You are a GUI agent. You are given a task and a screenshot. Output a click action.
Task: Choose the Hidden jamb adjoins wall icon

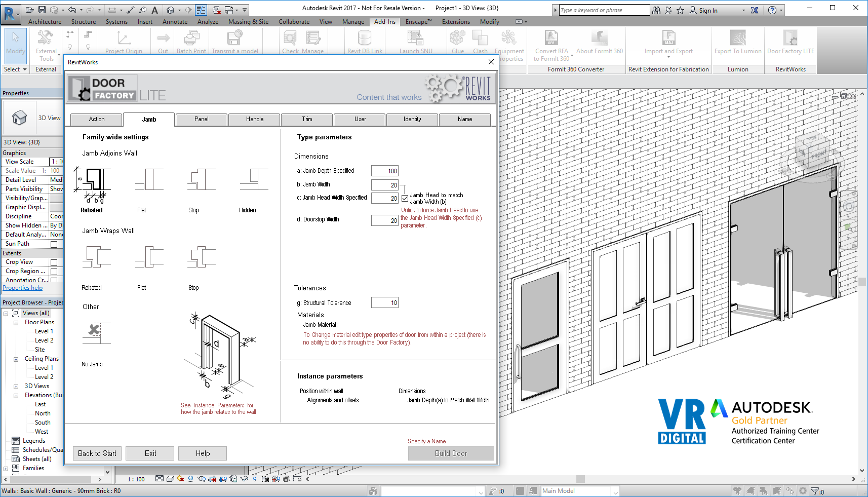(254, 180)
